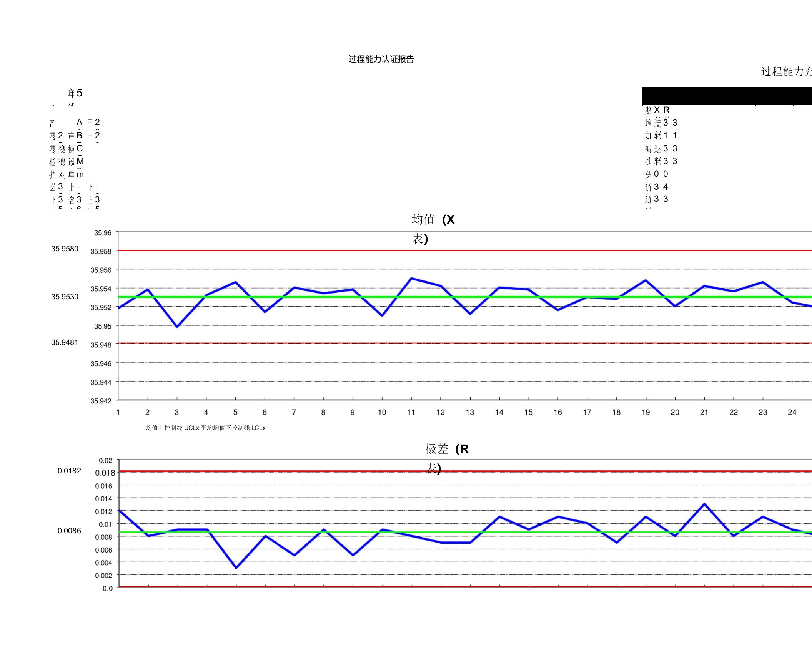Click the range chart low point at sample 5
Screen dimensions: 812x672
click(x=236, y=567)
